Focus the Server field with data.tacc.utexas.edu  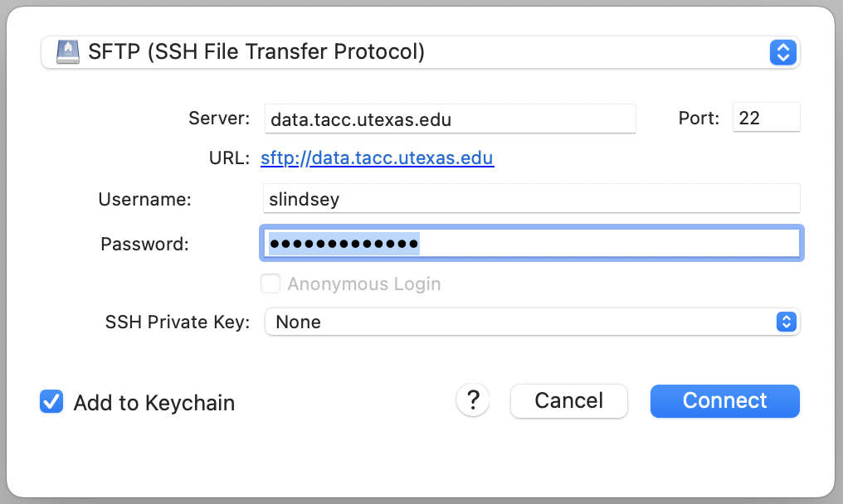(450, 119)
